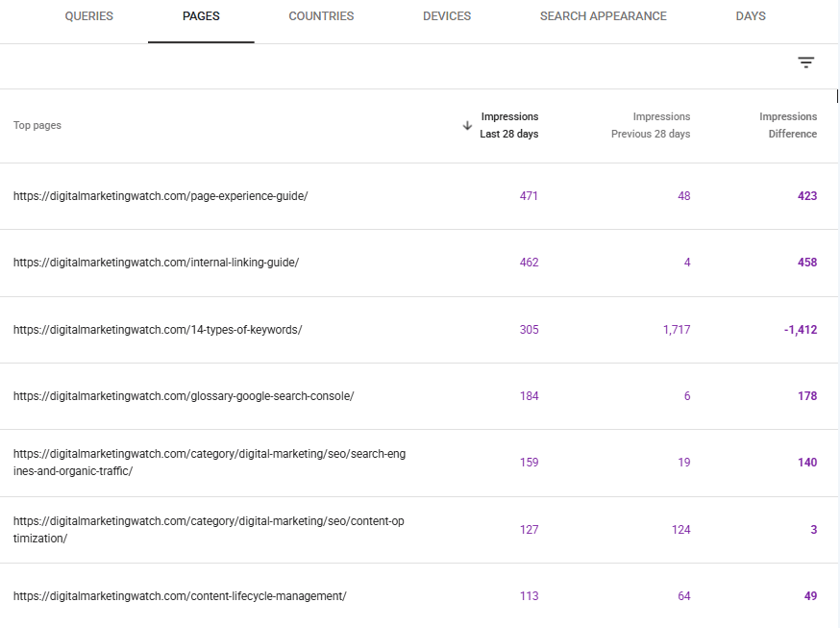Click the 471 impressions value
The height and width of the screenshot is (628, 840).
pyautogui.click(x=529, y=196)
